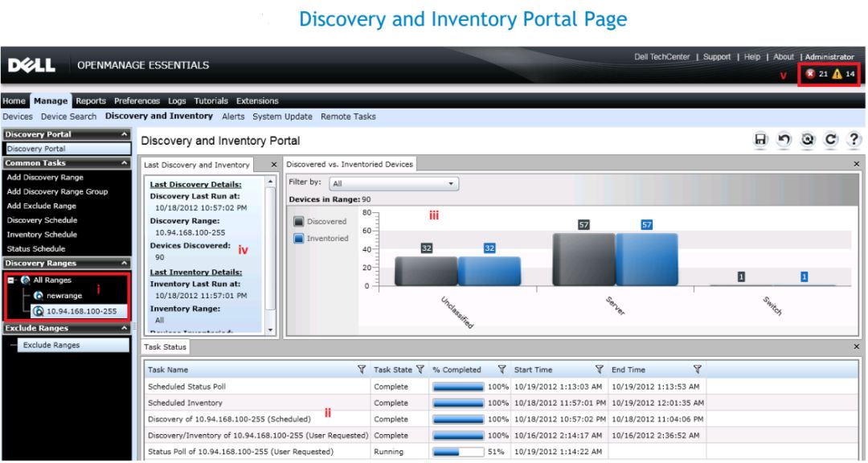Click the undo arrow icon in portal toolbar
Screen dimensions: 868x463
[x=784, y=140]
